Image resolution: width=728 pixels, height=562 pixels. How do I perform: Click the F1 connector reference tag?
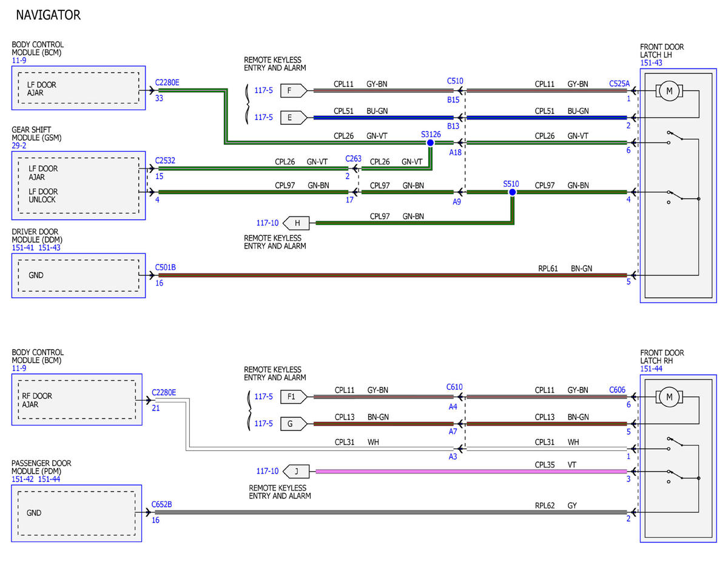294,397
